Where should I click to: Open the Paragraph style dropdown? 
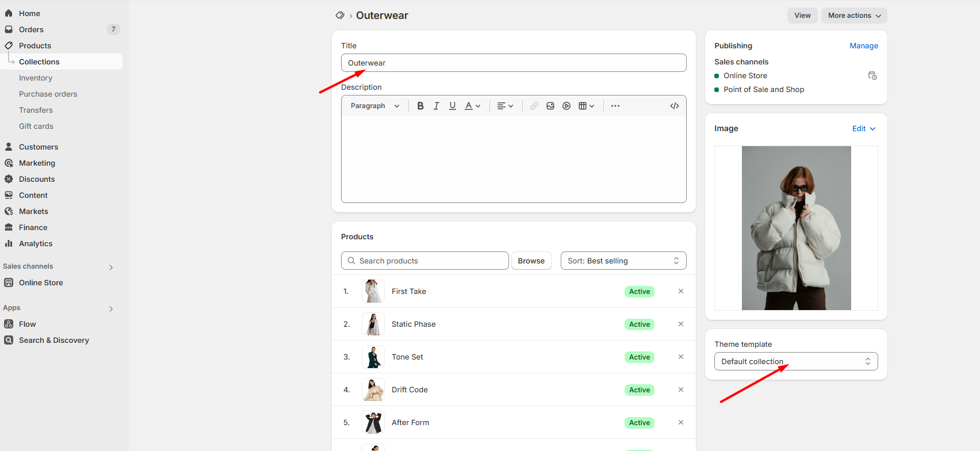pos(375,106)
